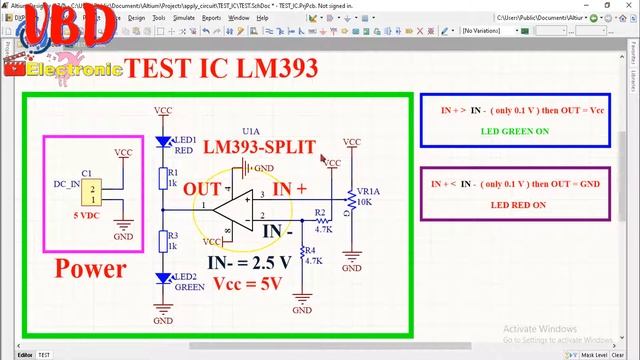
Task: Expand the drawing tools pencil dropdown arrow
Action: (x=453, y=31)
